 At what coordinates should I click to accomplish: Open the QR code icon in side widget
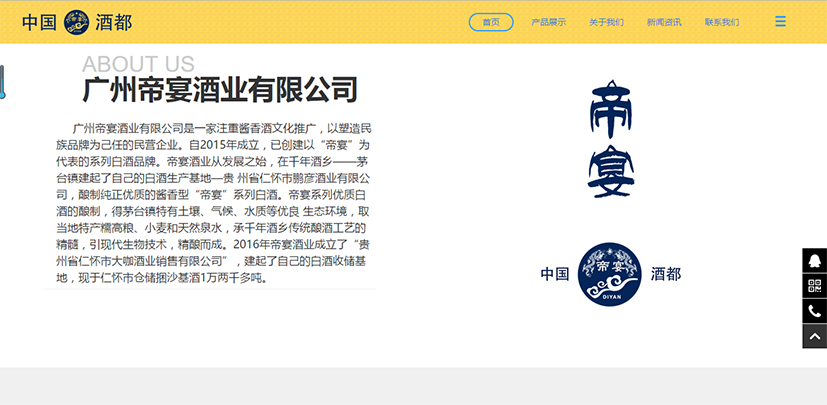pyautogui.click(x=815, y=286)
